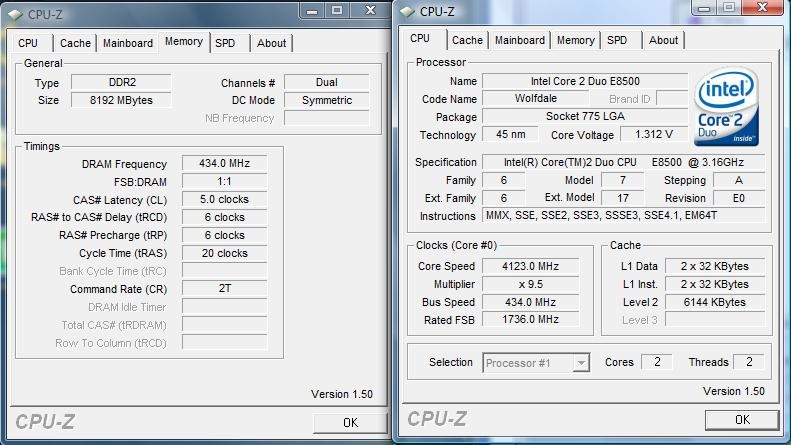Screen dimensions: 791x445
Task: Open Cache tab in left CPU-Z window
Action: [75, 43]
